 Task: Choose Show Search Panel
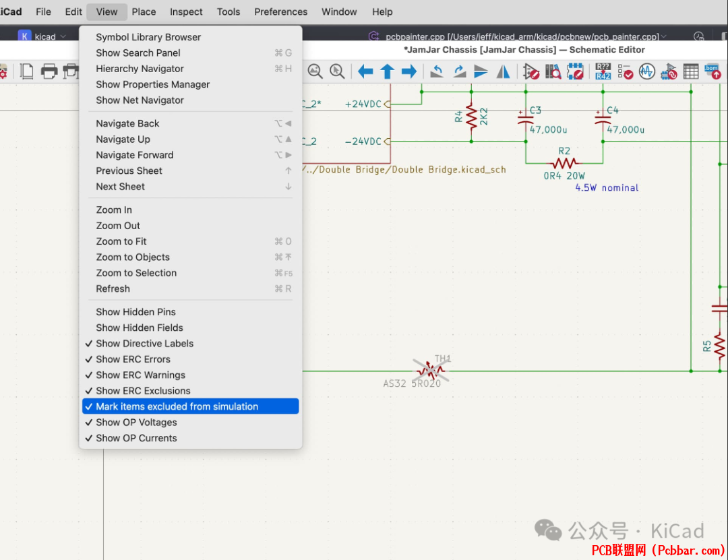(x=190, y=53)
